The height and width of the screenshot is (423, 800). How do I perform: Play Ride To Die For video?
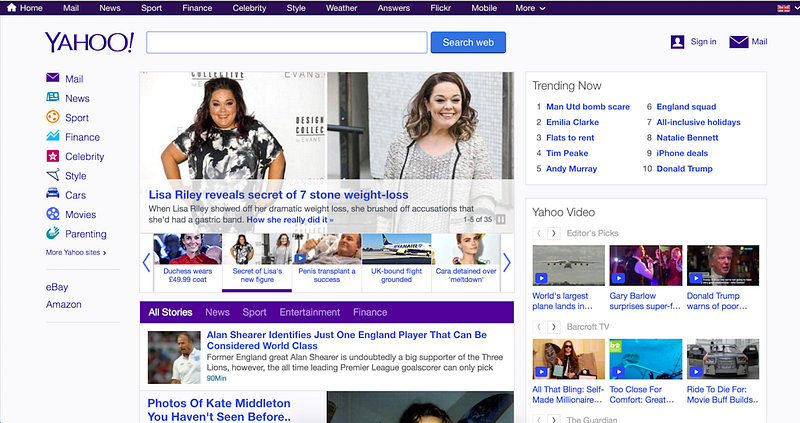[723, 359]
